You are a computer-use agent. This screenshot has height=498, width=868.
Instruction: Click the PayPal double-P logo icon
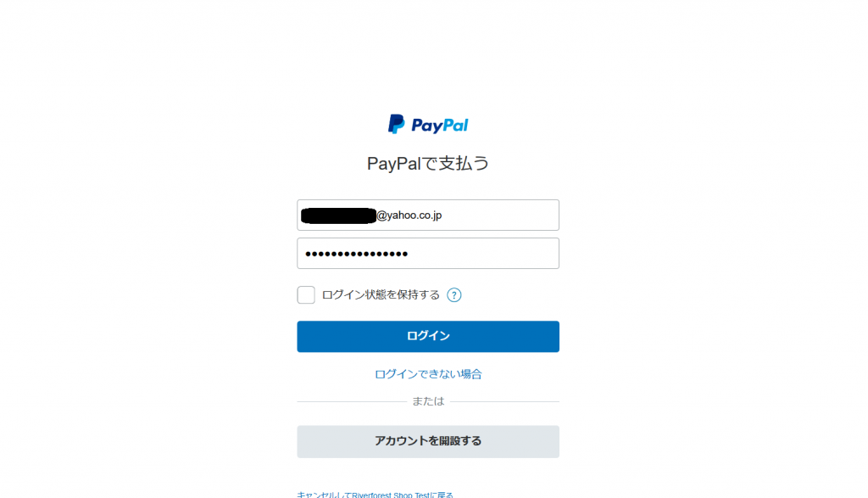point(397,124)
